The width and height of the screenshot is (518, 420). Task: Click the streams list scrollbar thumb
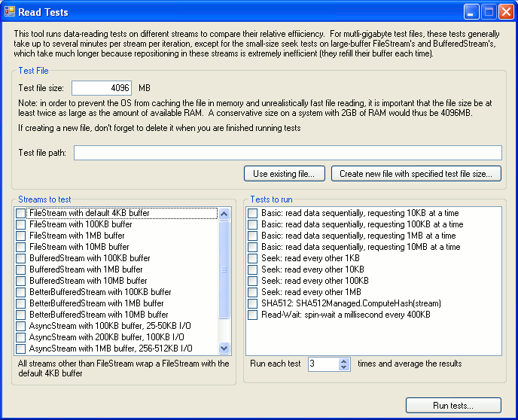224,269
